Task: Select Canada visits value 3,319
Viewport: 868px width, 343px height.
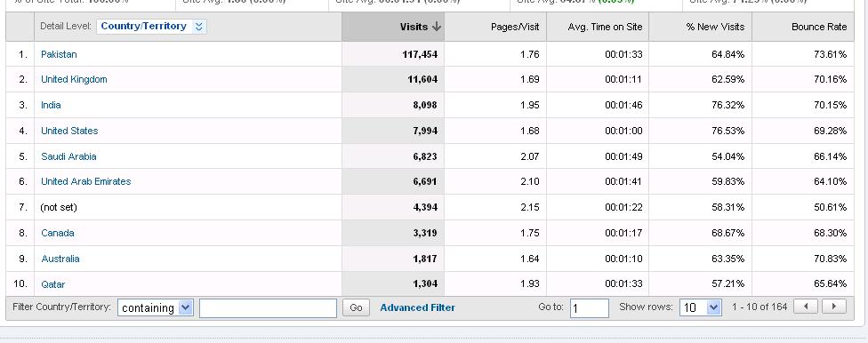Action: 425,233
